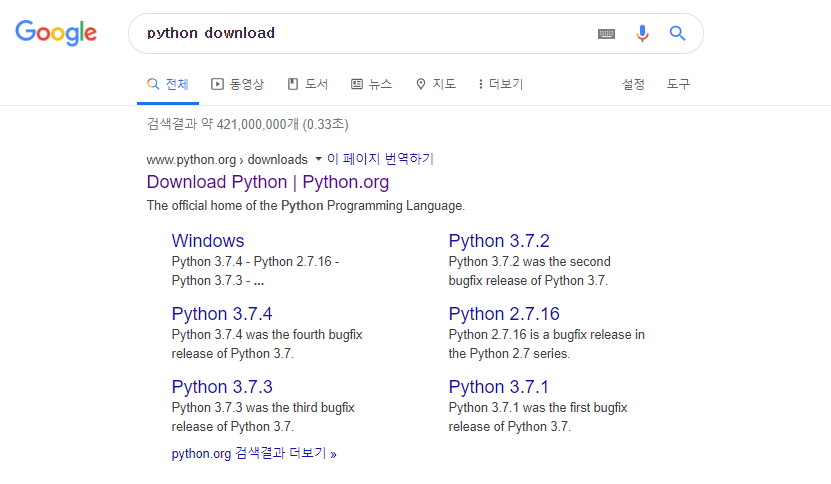Switch to the 동영상 videos tab
The width and height of the screenshot is (831, 484).
(x=237, y=84)
